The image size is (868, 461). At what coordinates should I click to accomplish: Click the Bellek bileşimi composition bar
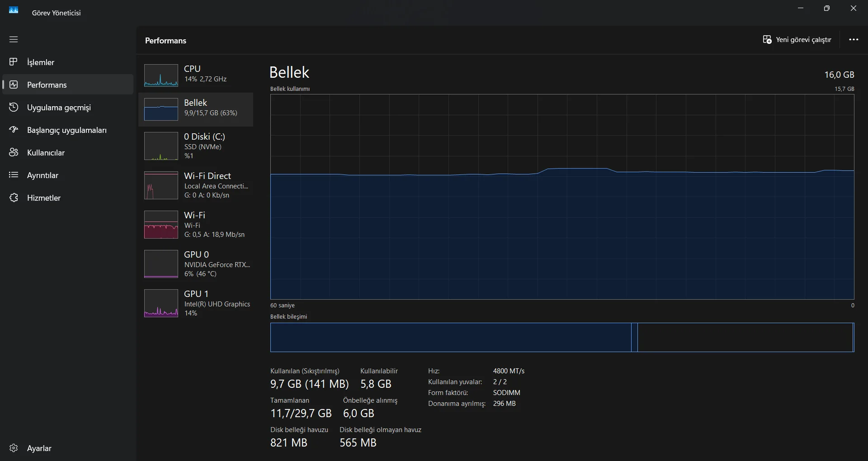pyautogui.click(x=562, y=337)
